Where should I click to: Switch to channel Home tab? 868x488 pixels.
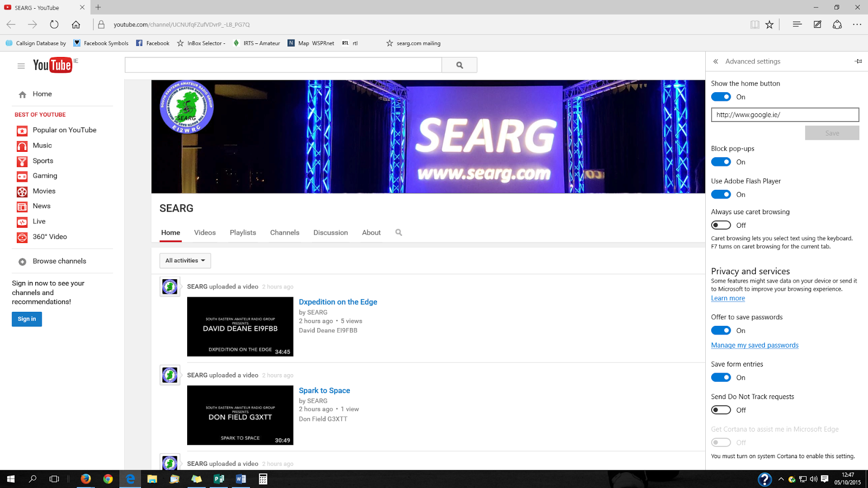[x=170, y=233]
